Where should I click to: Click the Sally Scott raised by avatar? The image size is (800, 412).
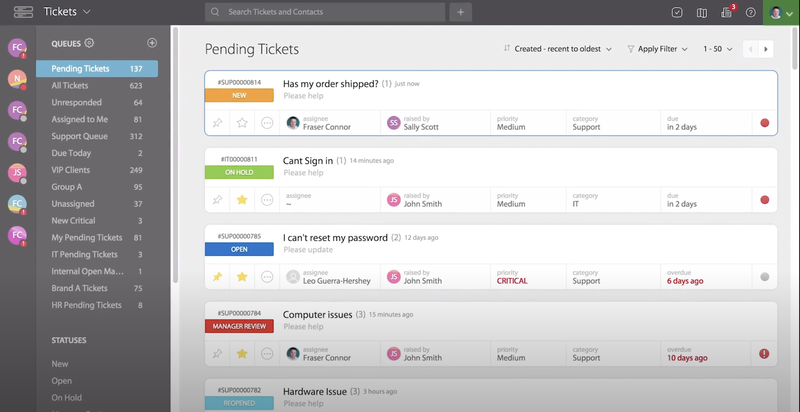393,123
